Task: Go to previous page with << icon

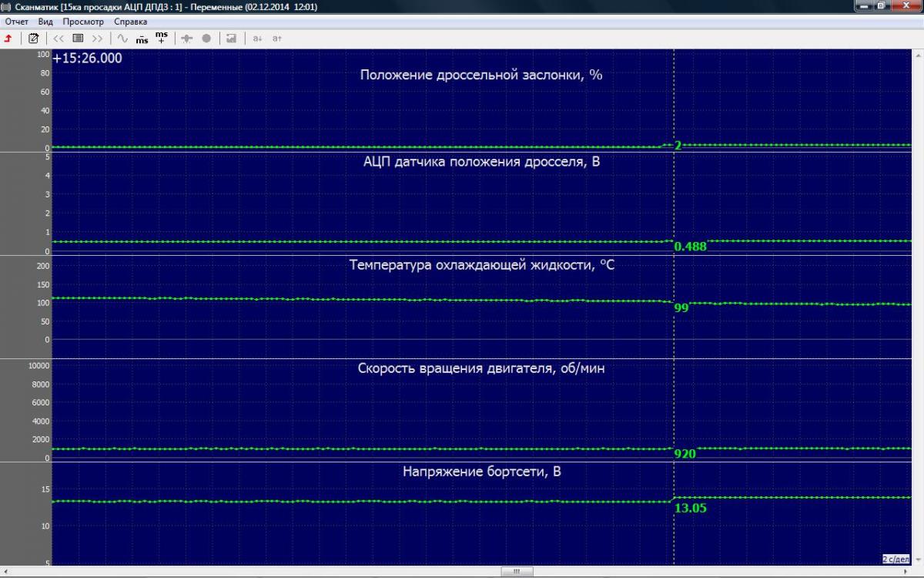Action: pyautogui.click(x=59, y=38)
